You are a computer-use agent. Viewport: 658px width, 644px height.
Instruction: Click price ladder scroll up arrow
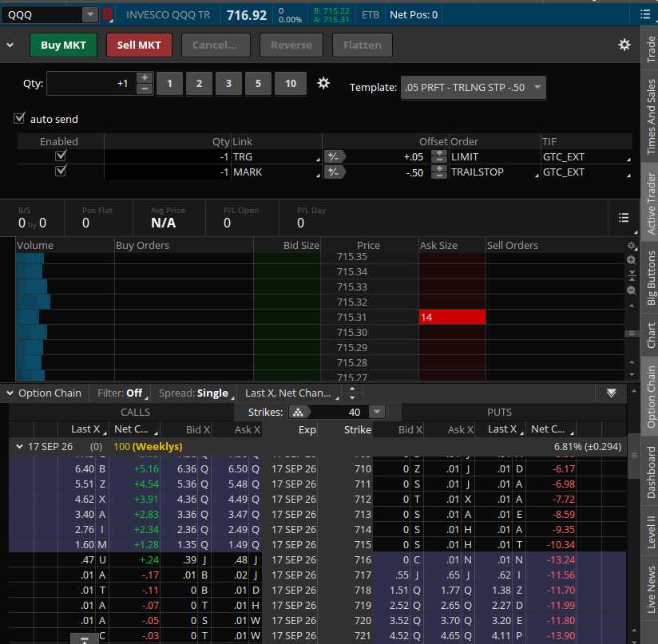pyautogui.click(x=632, y=306)
